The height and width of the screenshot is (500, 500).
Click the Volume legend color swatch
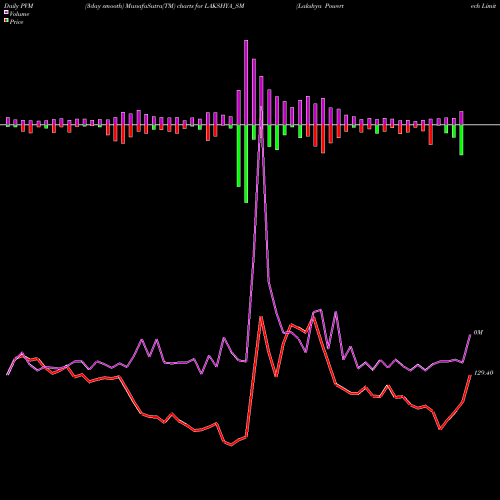(x=6, y=13)
